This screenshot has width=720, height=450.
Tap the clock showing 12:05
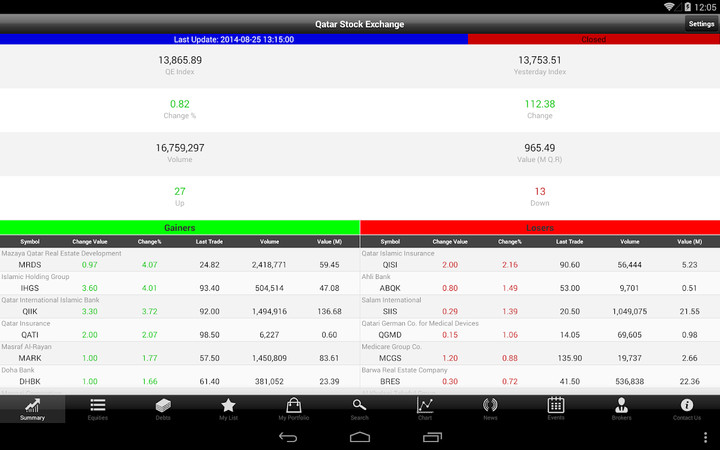coord(705,7)
